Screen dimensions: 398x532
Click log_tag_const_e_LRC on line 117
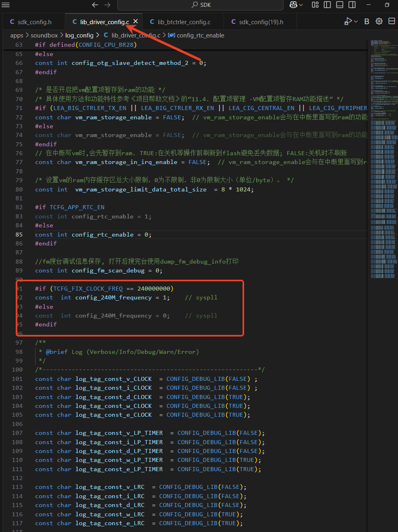[x=110, y=523]
